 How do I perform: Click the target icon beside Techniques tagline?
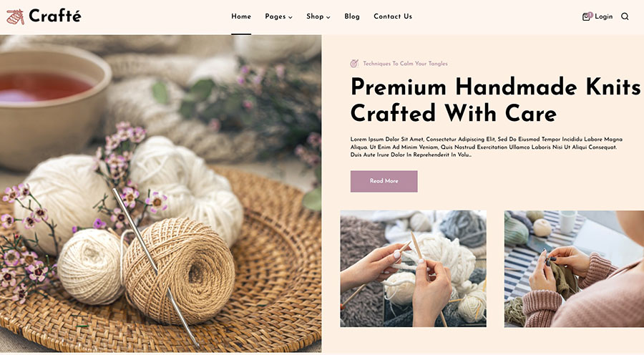354,63
